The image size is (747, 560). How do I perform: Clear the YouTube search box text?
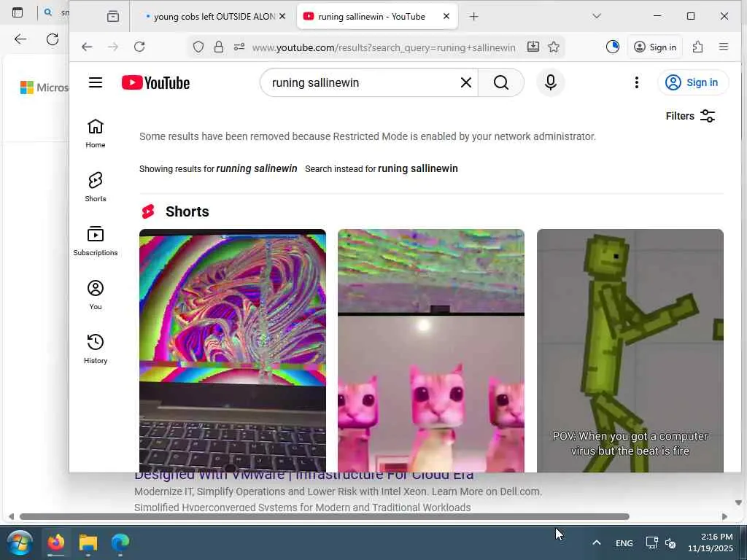(x=466, y=82)
